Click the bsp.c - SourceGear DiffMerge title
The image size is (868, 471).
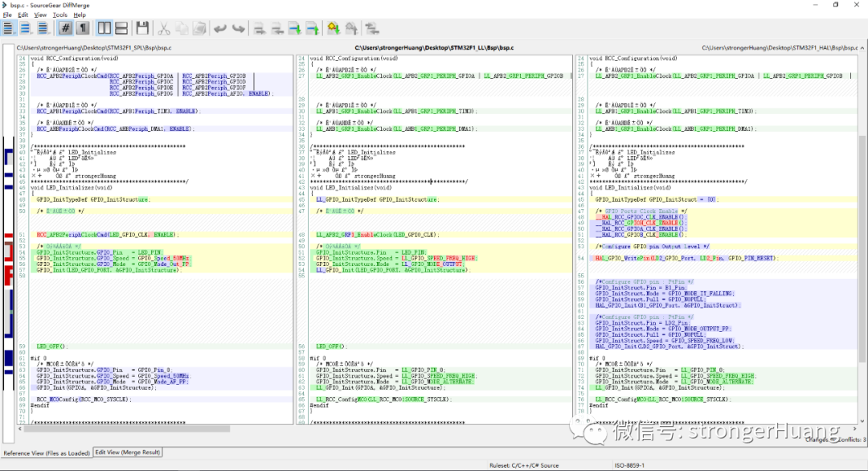coord(49,5)
